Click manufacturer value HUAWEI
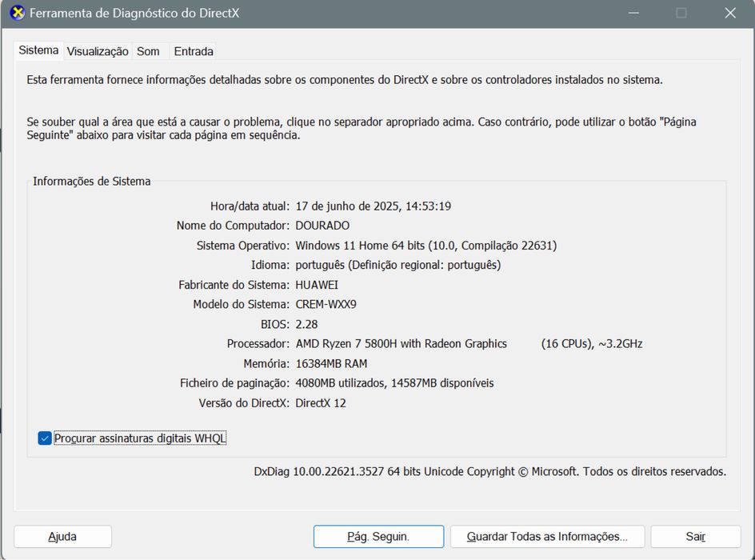This screenshot has height=560, width=755. [317, 285]
